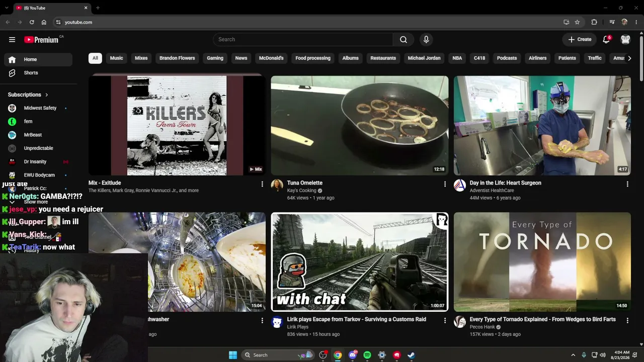Open Adventist HealthCare channel avatar
Screen dimensions: 644x362
pyautogui.click(x=459, y=186)
